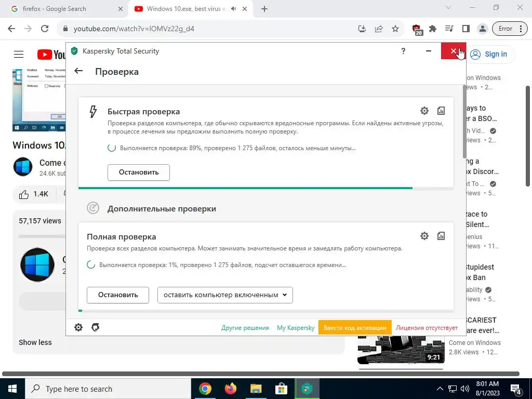
Task: Click quick scan progress bar
Action: click(265, 188)
